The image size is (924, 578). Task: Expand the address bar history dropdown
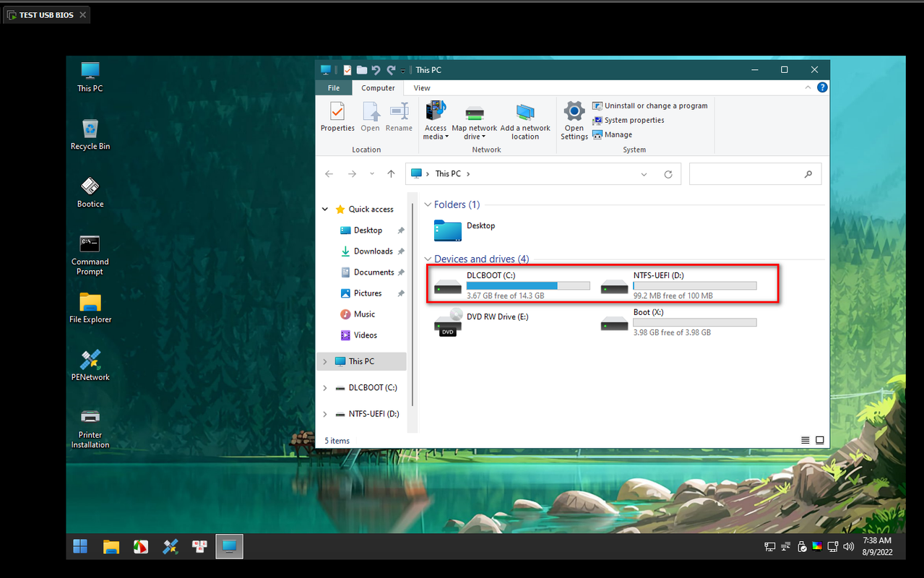644,174
